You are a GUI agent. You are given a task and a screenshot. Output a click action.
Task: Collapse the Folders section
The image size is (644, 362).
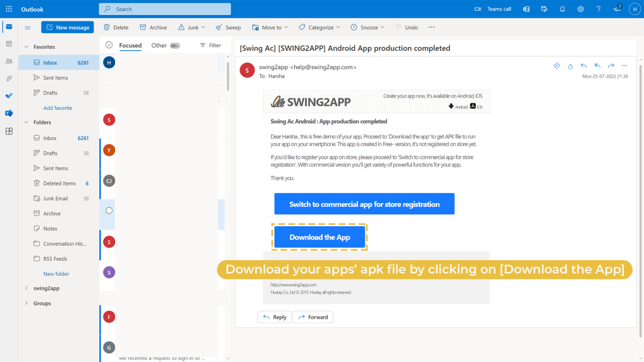(26, 123)
